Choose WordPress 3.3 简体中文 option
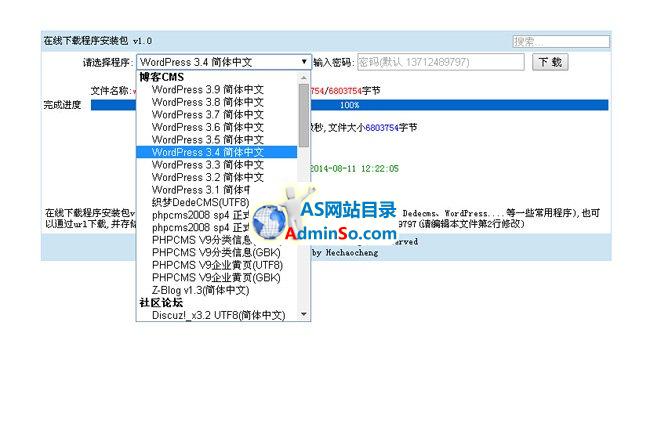Viewport: 650px width, 427px height. coord(208,165)
